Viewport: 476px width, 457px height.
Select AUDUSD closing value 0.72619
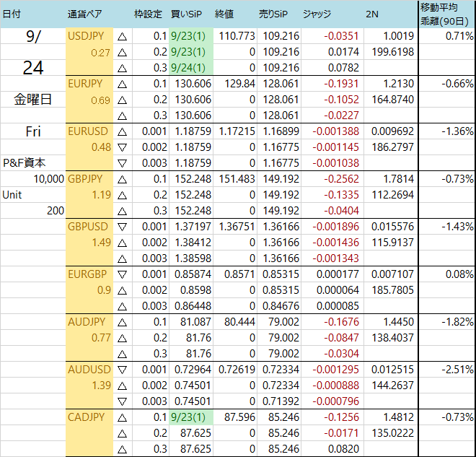coord(237,370)
